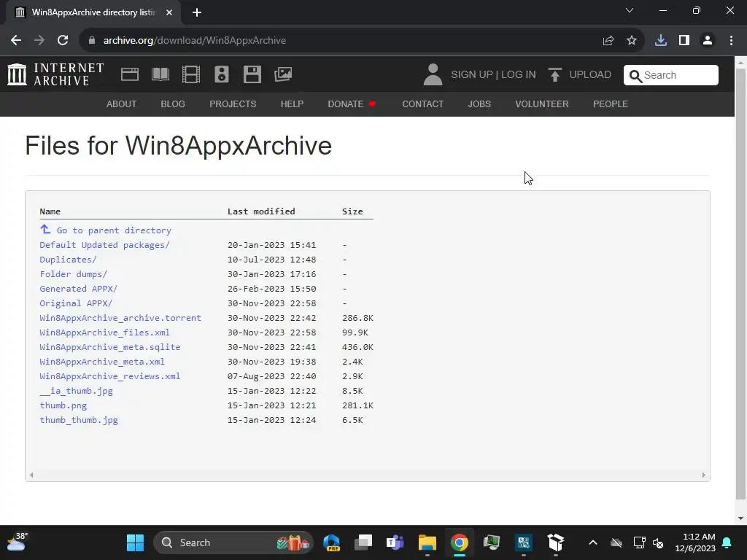Screen dimensions: 747x560
Task: Click Task View taskbar icon
Action: click(x=363, y=542)
